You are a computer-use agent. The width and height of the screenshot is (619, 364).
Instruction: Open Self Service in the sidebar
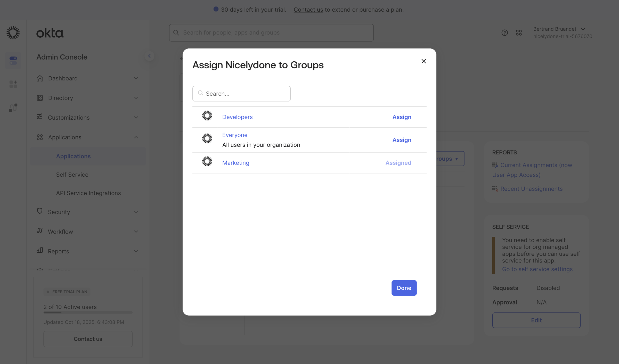pyautogui.click(x=72, y=175)
